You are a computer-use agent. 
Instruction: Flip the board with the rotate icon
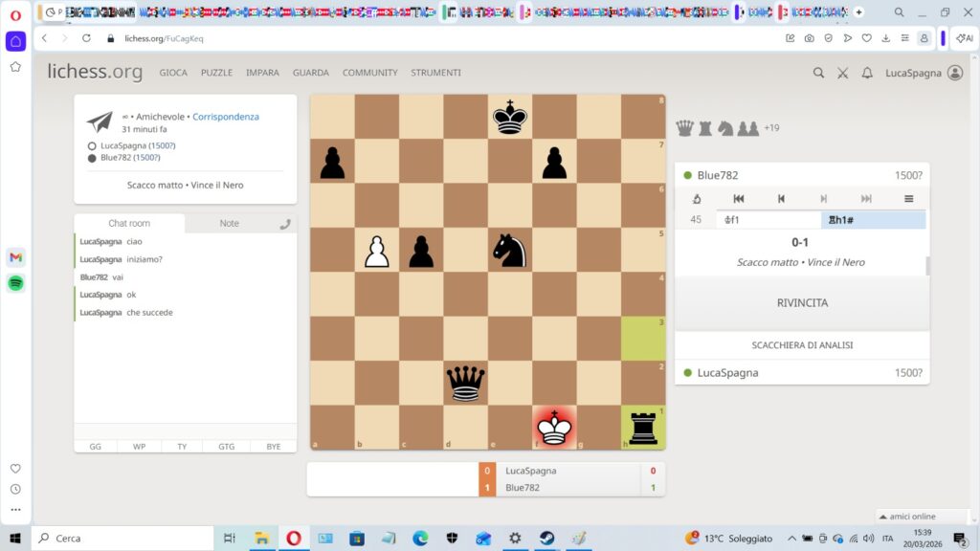click(x=697, y=199)
